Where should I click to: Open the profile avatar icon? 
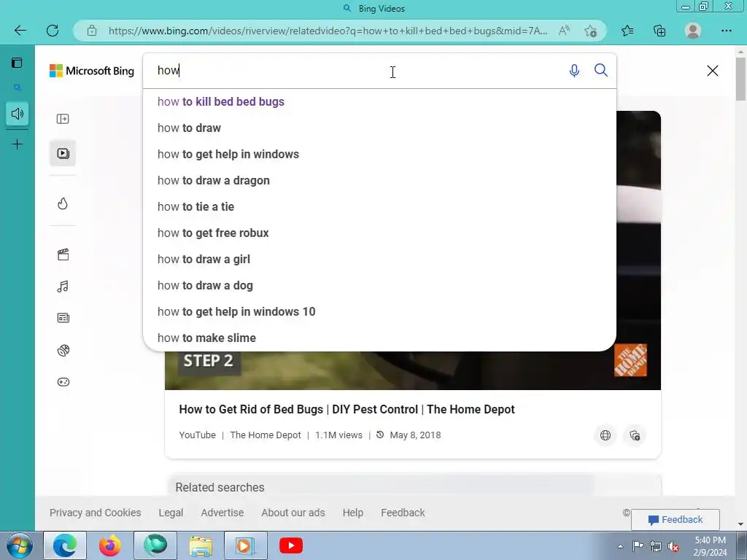pyautogui.click(x=693, y=31)
